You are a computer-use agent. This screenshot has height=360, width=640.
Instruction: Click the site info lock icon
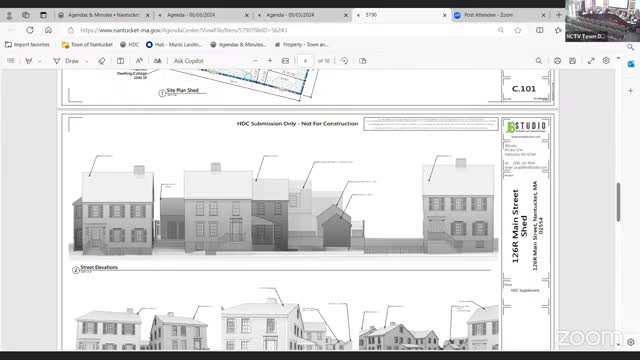(71, 30)
